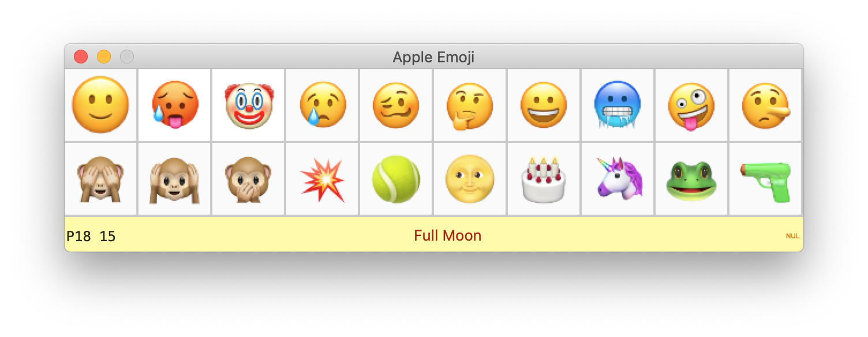Viewport: 868px width, 337px height.
Task: Select the tennis ball emoji
Action: pos(396,179)
